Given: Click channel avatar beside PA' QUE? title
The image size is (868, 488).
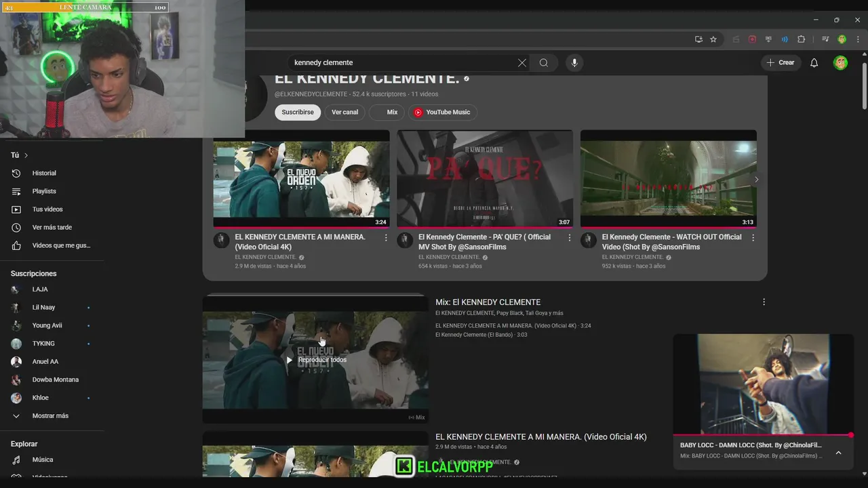Looking at the screenshot, I should (405, 240).
